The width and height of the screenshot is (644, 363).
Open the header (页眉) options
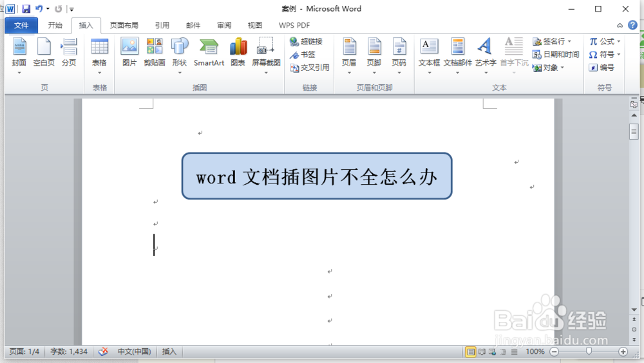(x=349, y=55)
